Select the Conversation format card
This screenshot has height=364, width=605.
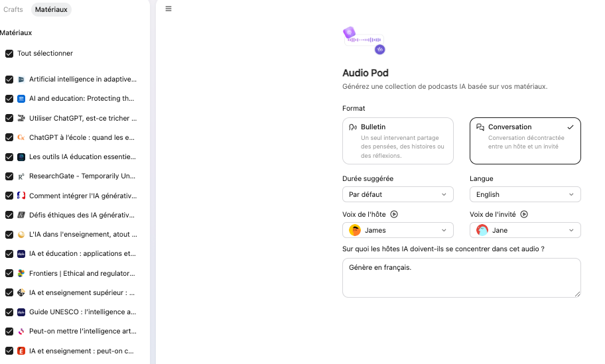tap(525, 141)
